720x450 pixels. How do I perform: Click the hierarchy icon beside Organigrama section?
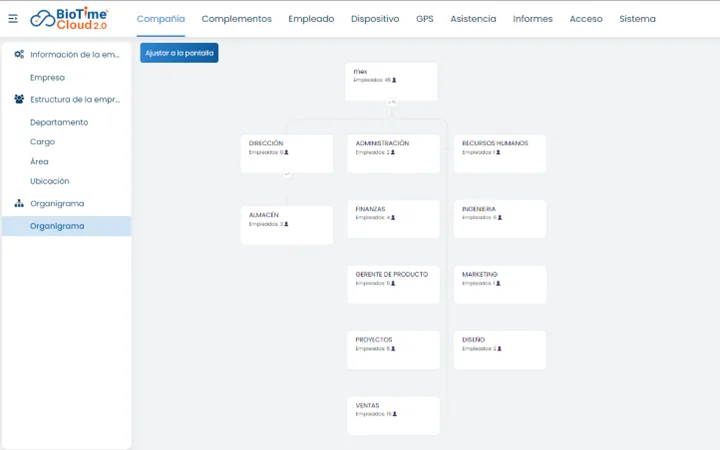(19, 203)
